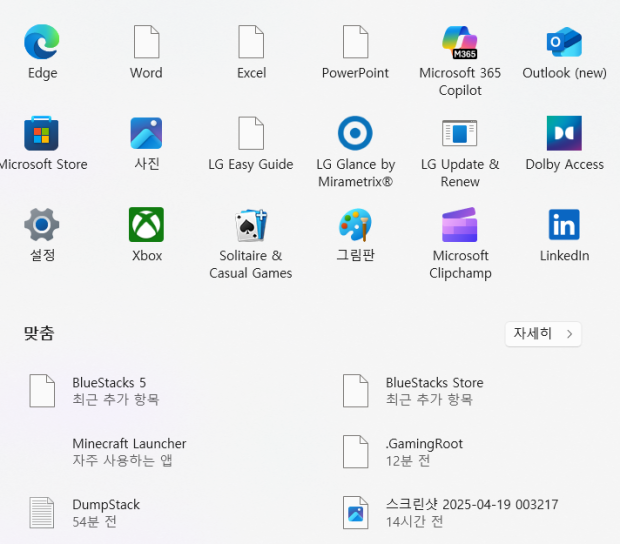Launch Microsoft 365 Copilot app
The height and width of the screenshot is (544, 620).
pos(460,42)
